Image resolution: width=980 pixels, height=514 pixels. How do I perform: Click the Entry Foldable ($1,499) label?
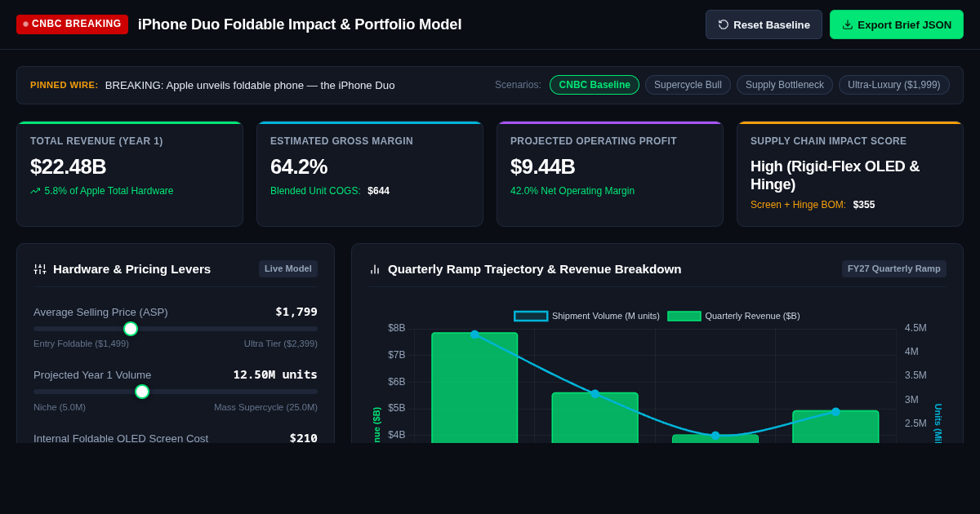click(81, 343)
